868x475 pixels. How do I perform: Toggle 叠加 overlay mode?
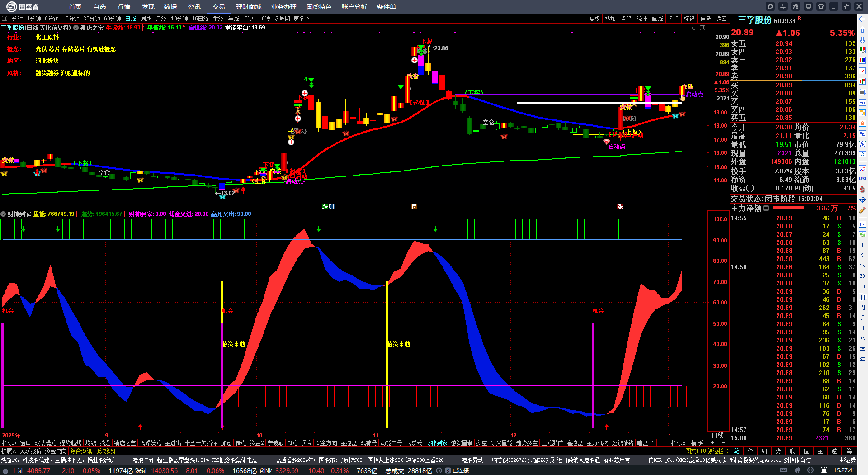[610, 19]
